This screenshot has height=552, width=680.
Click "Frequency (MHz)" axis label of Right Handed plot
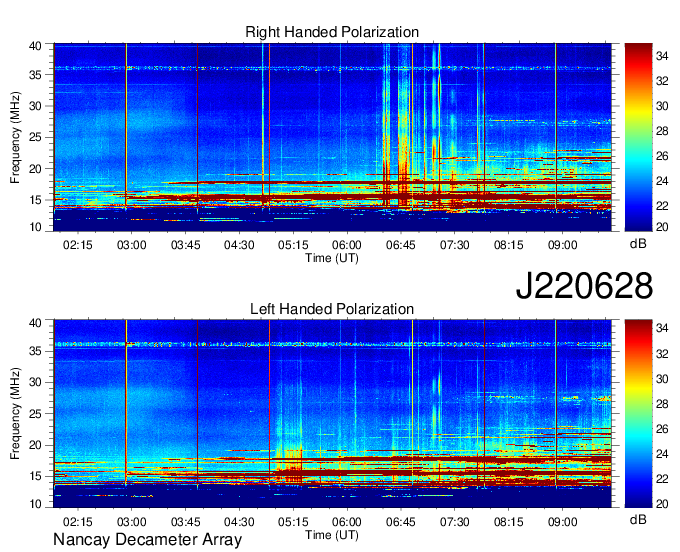15,137
